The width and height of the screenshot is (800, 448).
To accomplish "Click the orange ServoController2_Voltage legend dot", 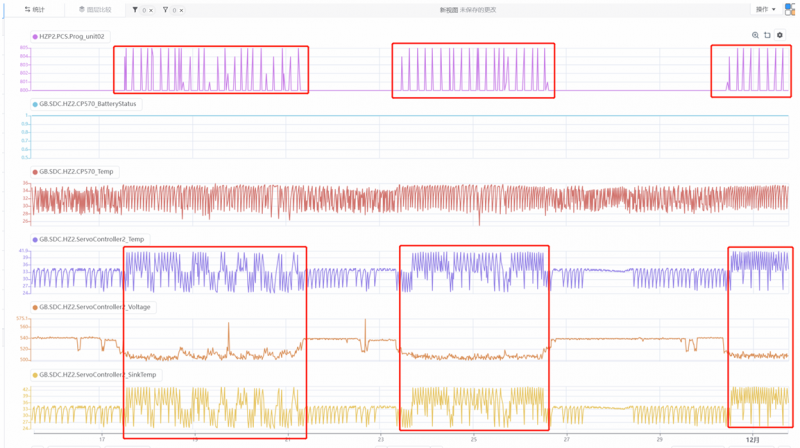I will (35, 307).
